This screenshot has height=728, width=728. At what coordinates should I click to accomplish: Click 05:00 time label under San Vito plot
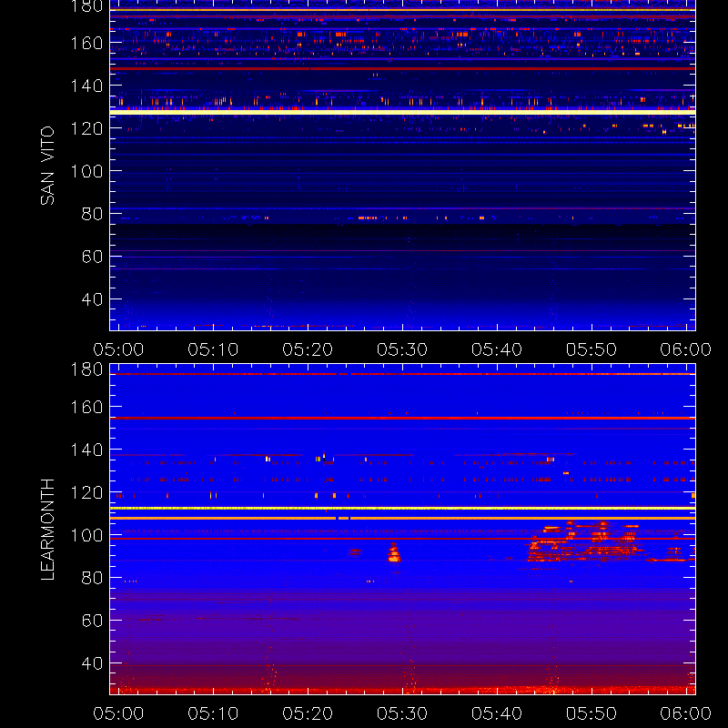pyautogui.click(x=118, y=349)
